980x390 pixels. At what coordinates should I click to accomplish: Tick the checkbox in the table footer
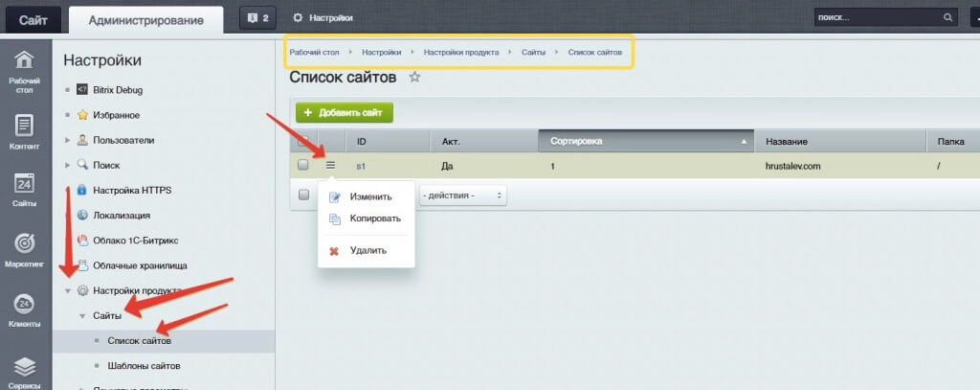(303, 195)
